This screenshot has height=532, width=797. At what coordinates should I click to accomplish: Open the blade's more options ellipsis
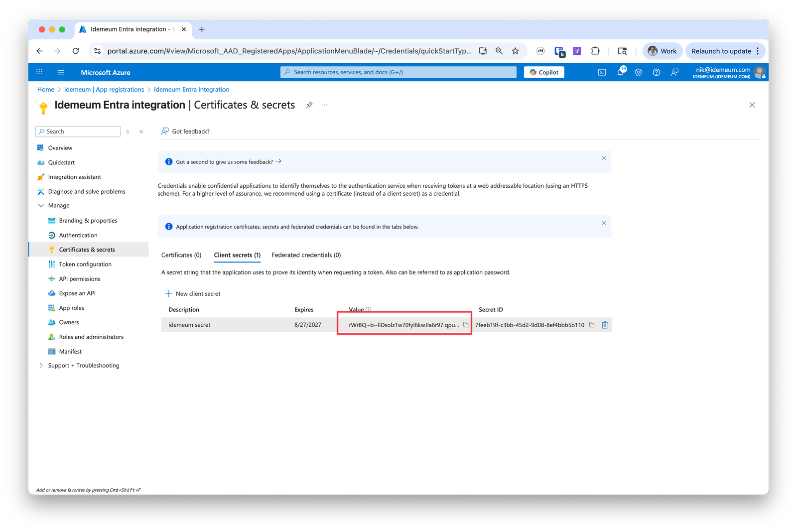coord(324,105)
